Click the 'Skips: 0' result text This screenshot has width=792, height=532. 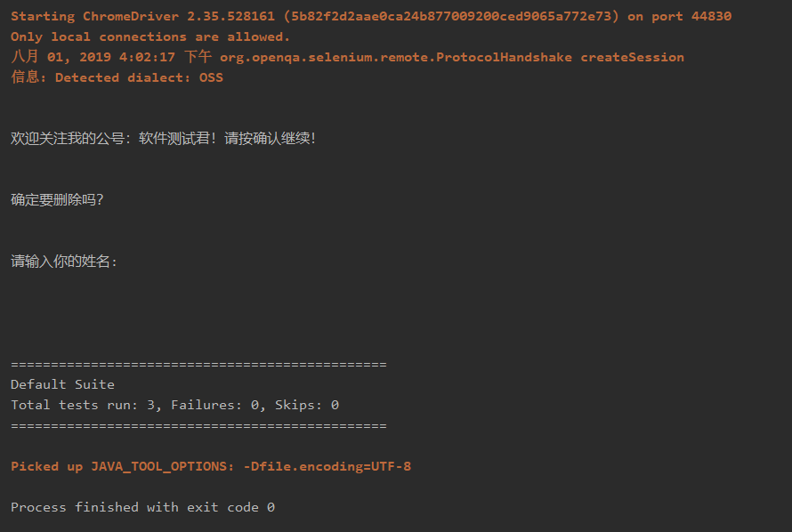[306, 405]
